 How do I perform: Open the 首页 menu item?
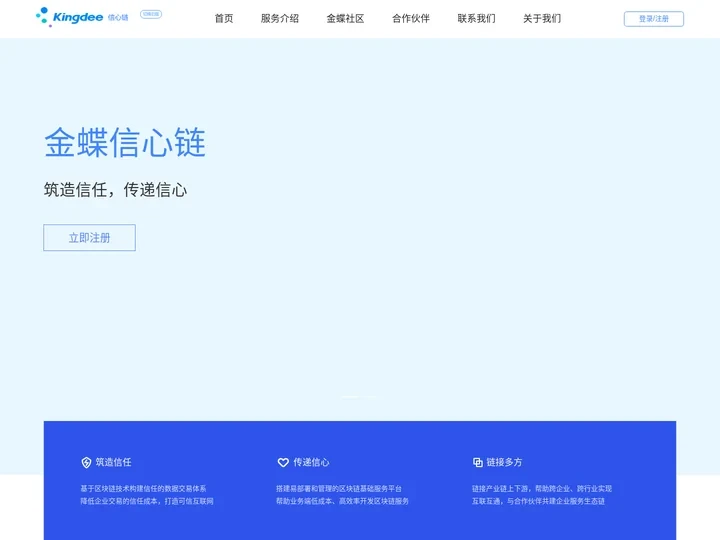point(224,18)
